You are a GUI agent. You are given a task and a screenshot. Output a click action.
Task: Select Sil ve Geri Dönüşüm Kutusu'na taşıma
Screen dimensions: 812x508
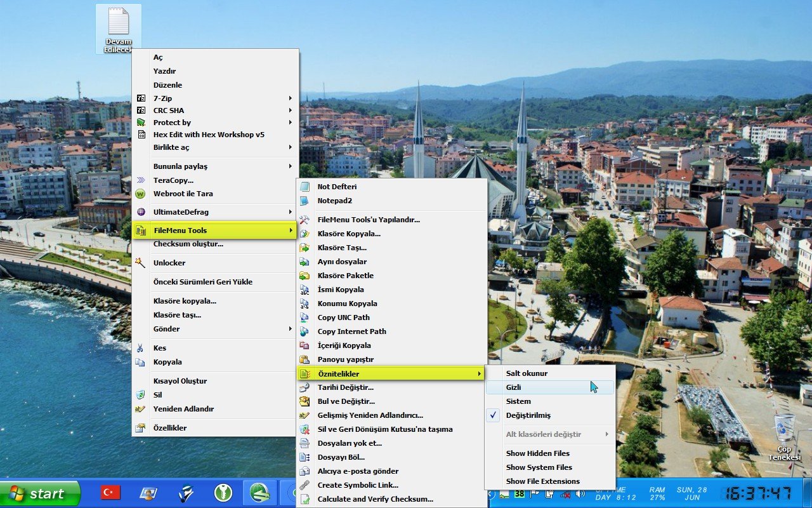coord(391,429)
